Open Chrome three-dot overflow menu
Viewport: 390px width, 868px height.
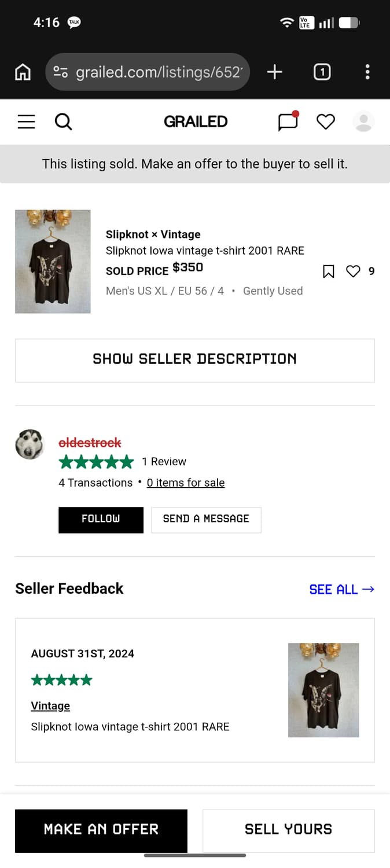[367, 72]
